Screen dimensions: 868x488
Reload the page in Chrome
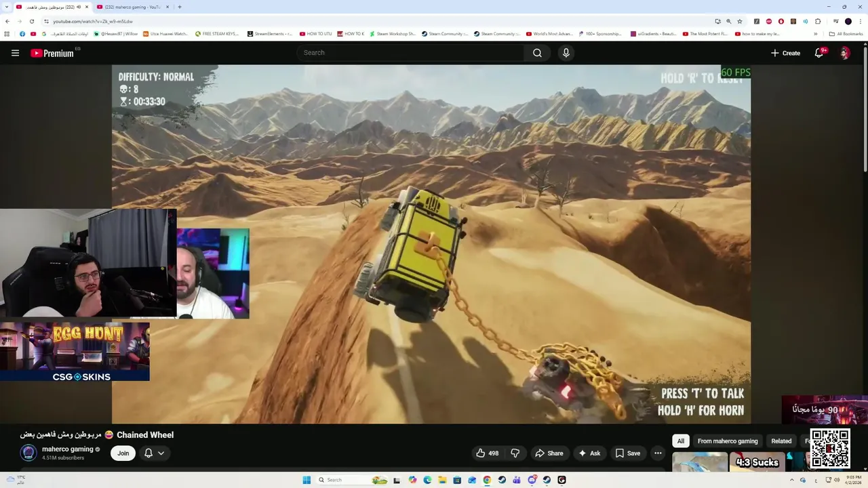(32, 21)
